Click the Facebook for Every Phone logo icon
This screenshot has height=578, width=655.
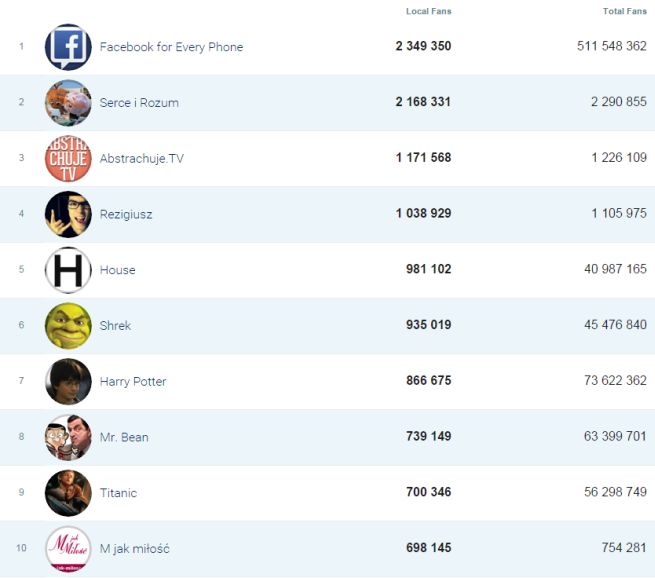[x=68, y=47]
